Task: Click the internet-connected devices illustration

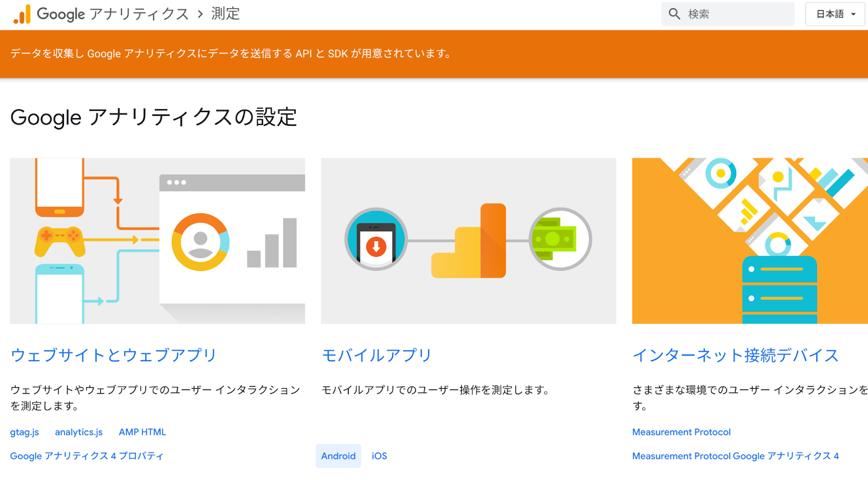Action: click(750, 241)
